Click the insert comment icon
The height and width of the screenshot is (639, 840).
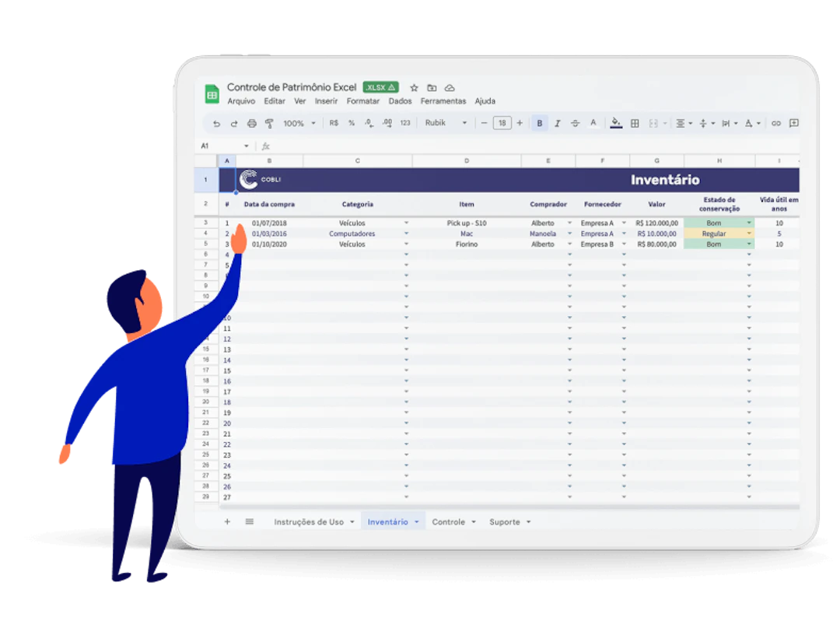coord(794,123)
